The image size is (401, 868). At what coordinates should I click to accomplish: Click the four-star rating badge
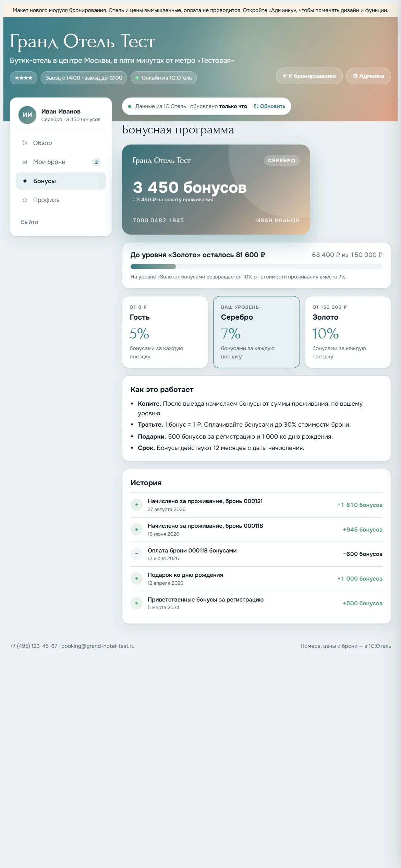(x=24, y=78)
